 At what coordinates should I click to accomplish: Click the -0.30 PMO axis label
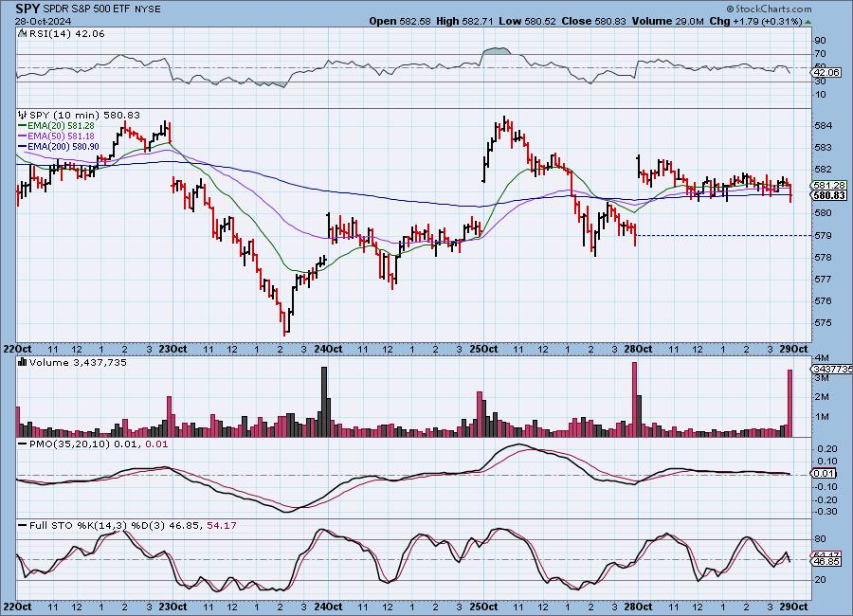[826, 512]
